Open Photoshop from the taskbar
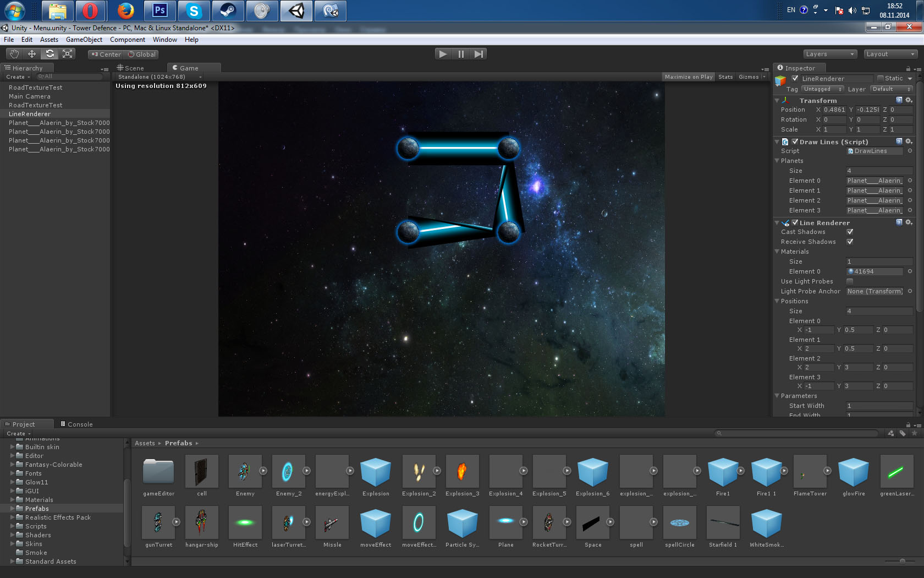924x578 pixels. click(159, 10)
